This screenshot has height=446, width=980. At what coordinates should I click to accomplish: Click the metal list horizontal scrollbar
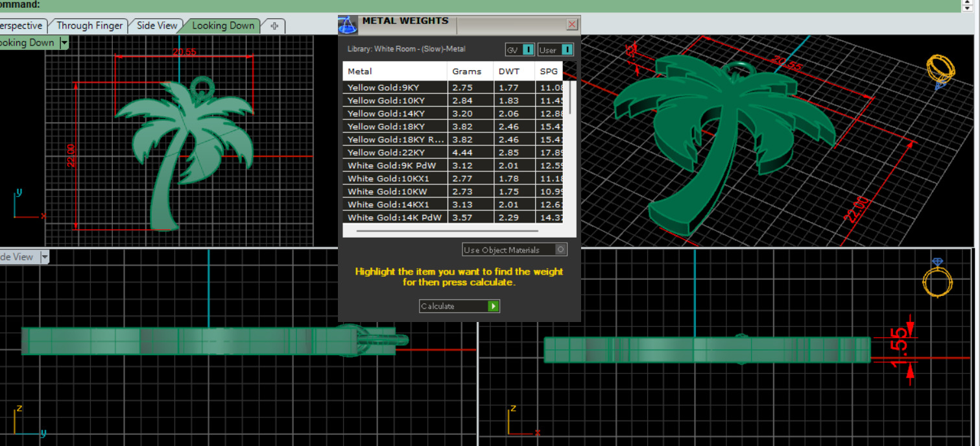447,230
